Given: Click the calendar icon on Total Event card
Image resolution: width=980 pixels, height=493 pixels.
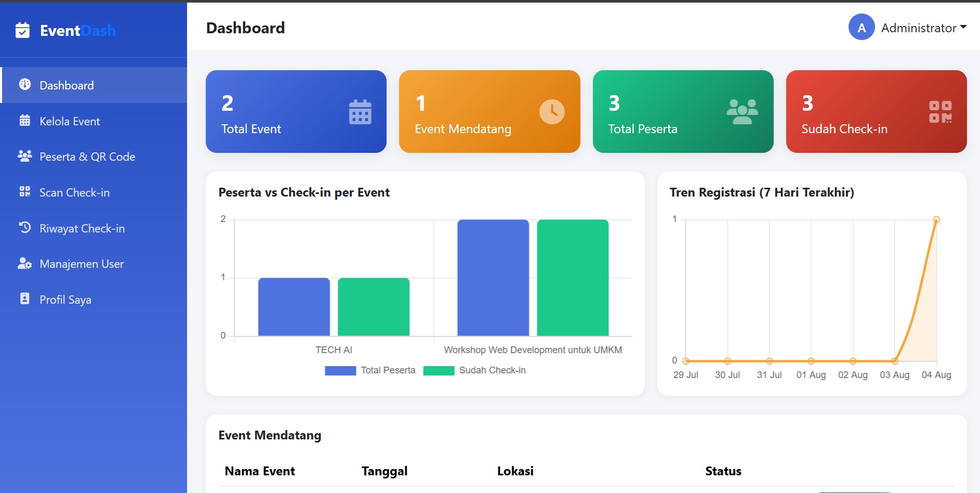Looking at the screenshot, I should [360, 112].
